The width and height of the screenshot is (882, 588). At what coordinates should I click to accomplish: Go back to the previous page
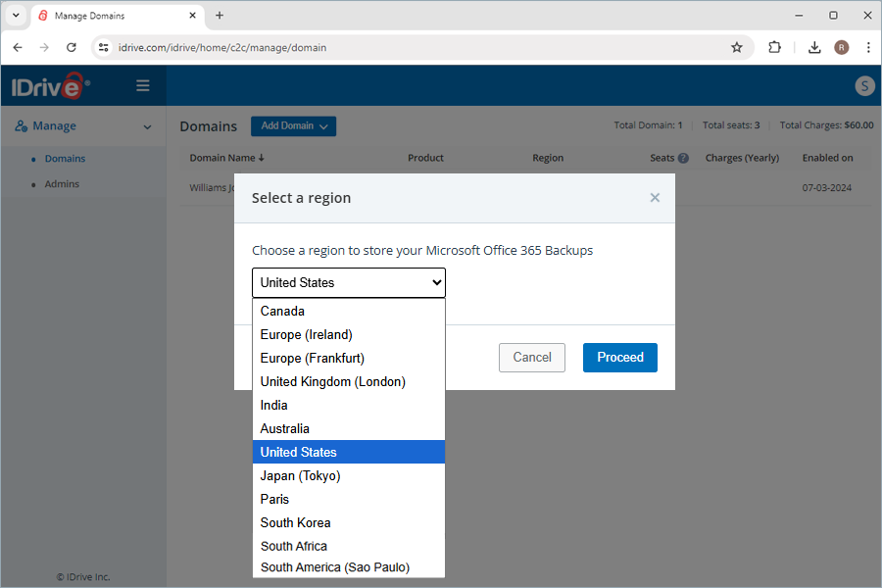click(18, 47)
